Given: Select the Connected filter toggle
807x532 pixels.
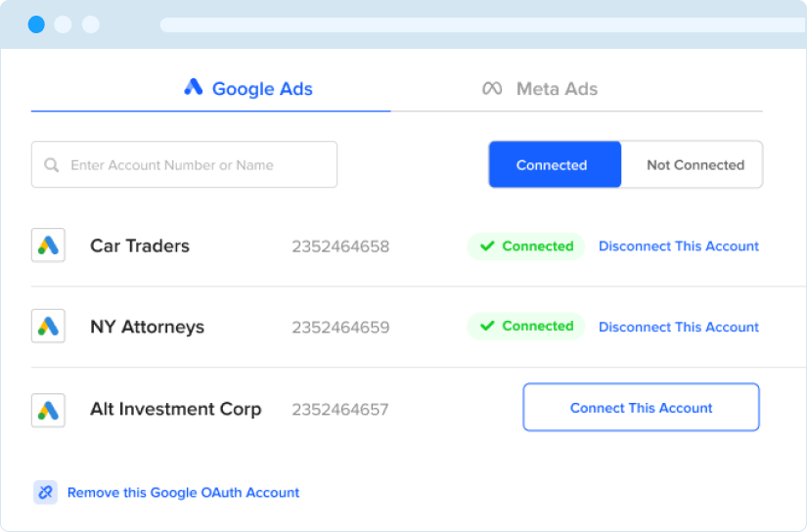Looking at the screenshot, I should coord(555,164).
